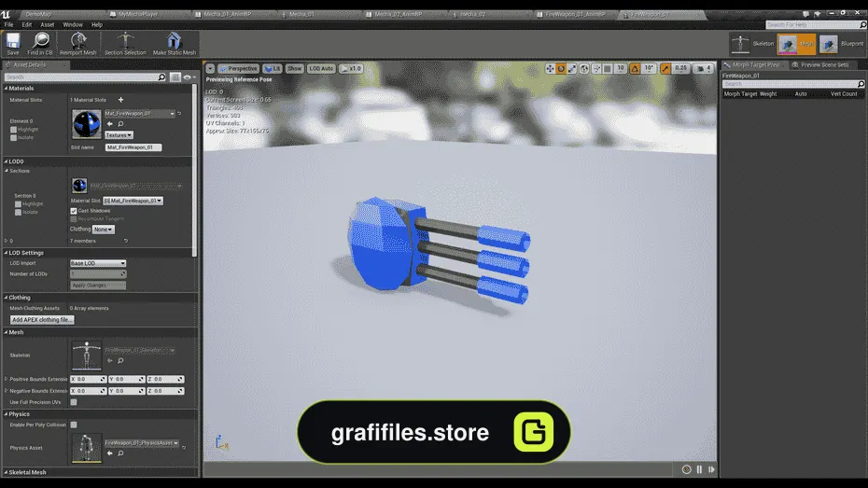Image resolution: width=868 pixels, height=488 pixels.
Task: Select translate gizmo mode in viewport
Action: pos(550,69)
